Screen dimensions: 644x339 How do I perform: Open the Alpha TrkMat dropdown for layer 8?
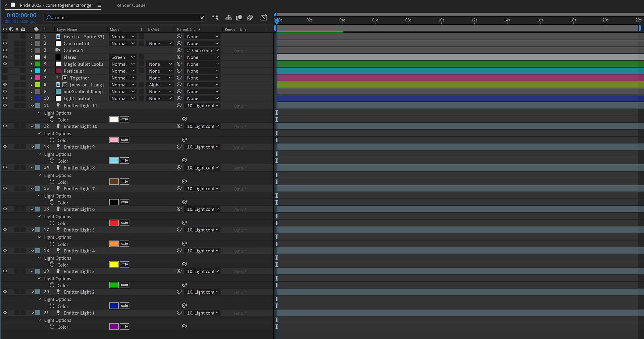pyautogui.click(x=160, y=85)
